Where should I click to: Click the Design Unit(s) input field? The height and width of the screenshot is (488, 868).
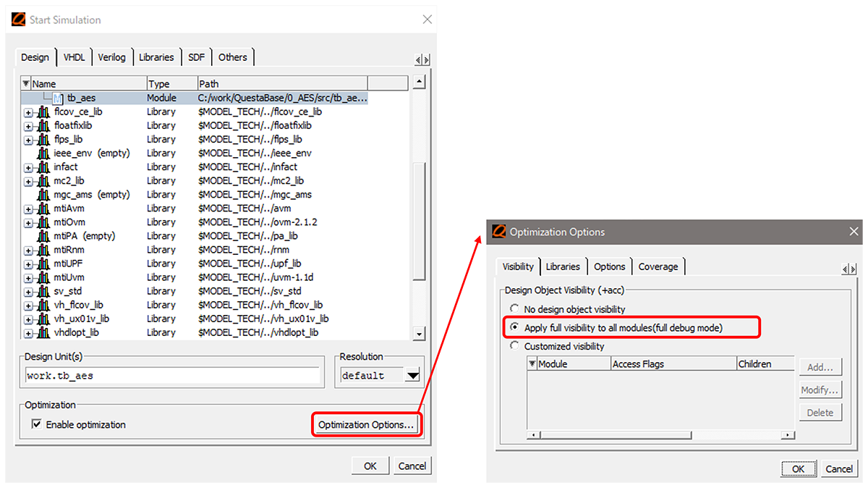(171, 375)
